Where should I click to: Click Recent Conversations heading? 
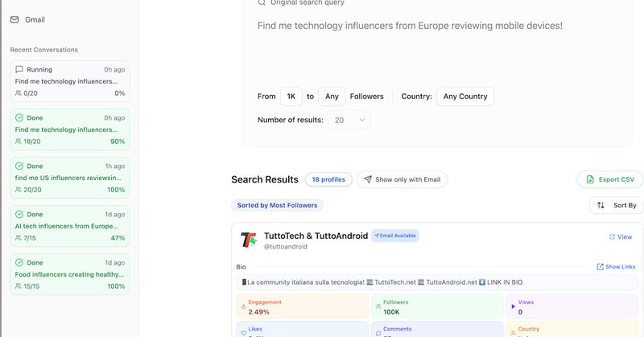click(x=44, y=50)
